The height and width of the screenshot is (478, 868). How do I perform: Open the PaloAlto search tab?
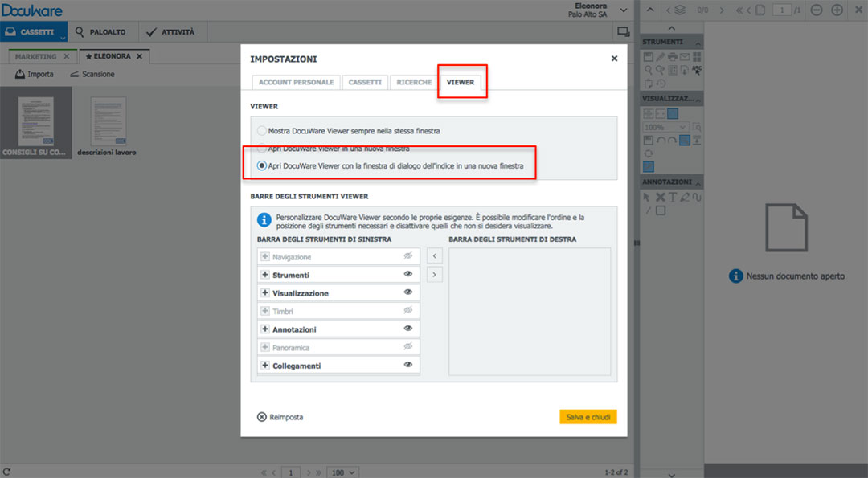pos(100,32)
